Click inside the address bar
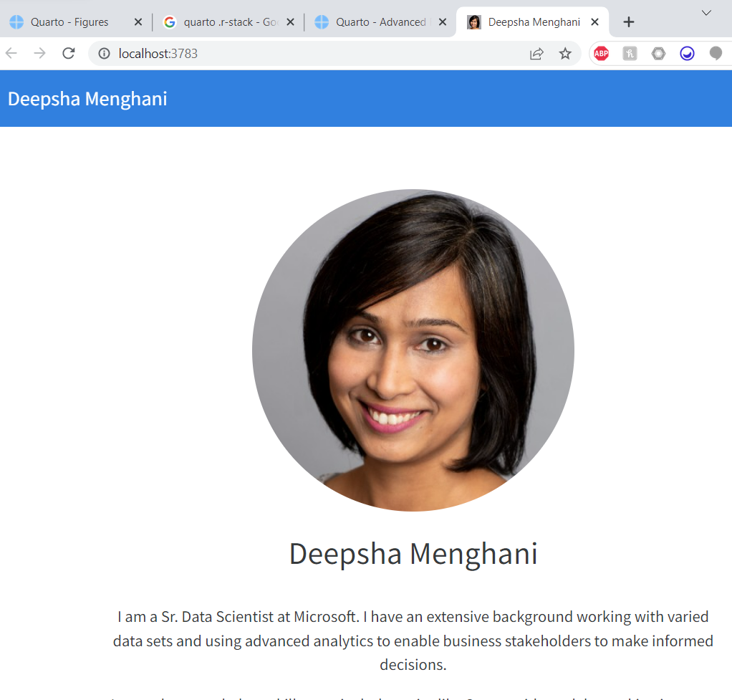The height and width of the screenshot is (700, 732). point(286,53)
